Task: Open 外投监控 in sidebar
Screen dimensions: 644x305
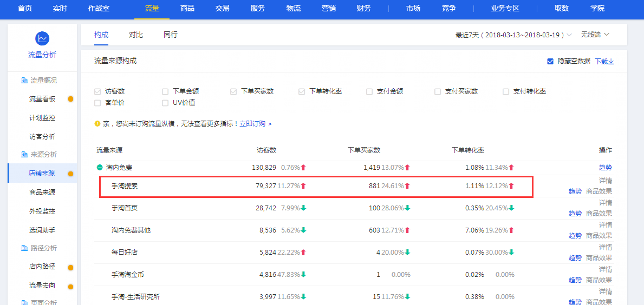Action: click(x=42, y=211)
